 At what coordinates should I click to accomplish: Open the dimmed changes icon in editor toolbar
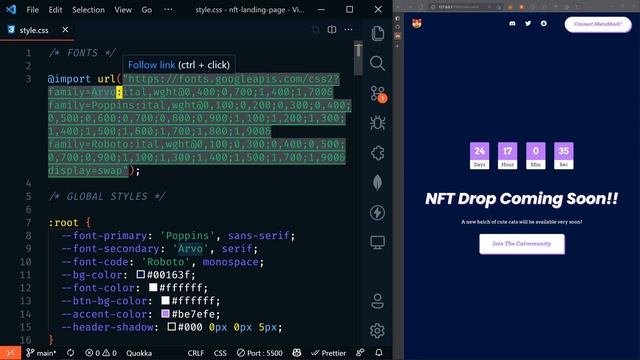coord(316,30)
